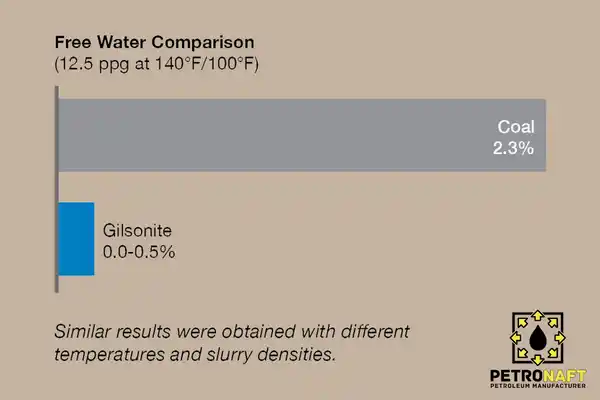Viewport: 600px width, 400px height.
Task: Click the Petroleum Manufacturer tagline
Action: (538, 385)
